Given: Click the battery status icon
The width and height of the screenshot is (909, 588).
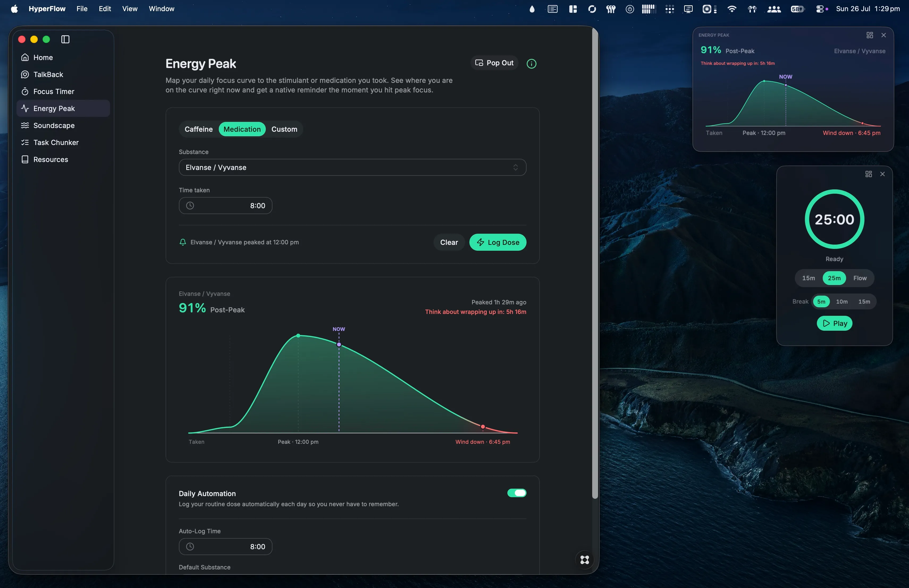Looking at the screenshot, I should coord(797,9).
